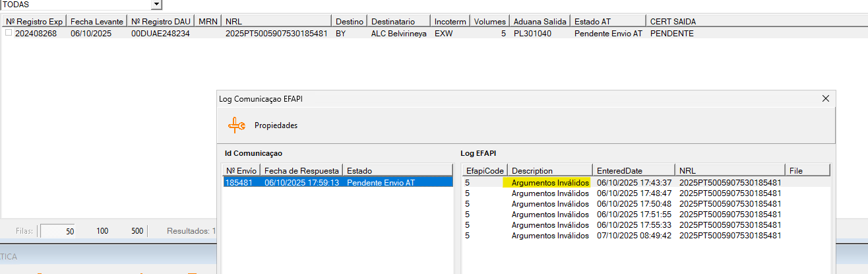868x274 pixels.
Task: Close the Log Comunicaçao EFAPI dialog
Action: [825, 98]
